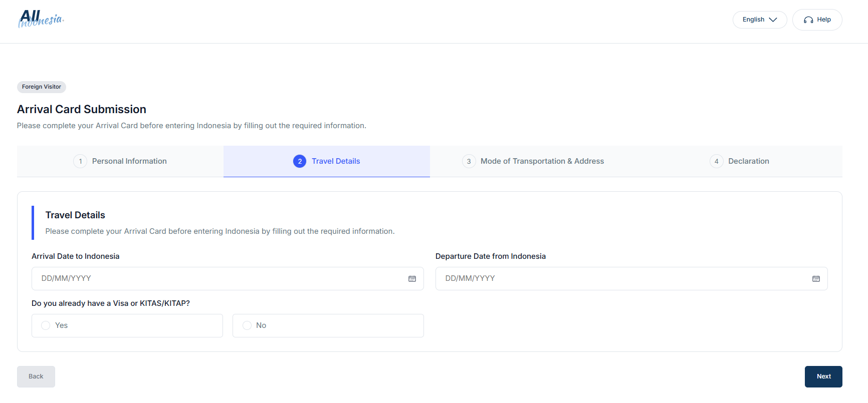The width and height of the screenshot is (868, 403).
Task: Click the step 3 number circle
Action: point(469,161)
